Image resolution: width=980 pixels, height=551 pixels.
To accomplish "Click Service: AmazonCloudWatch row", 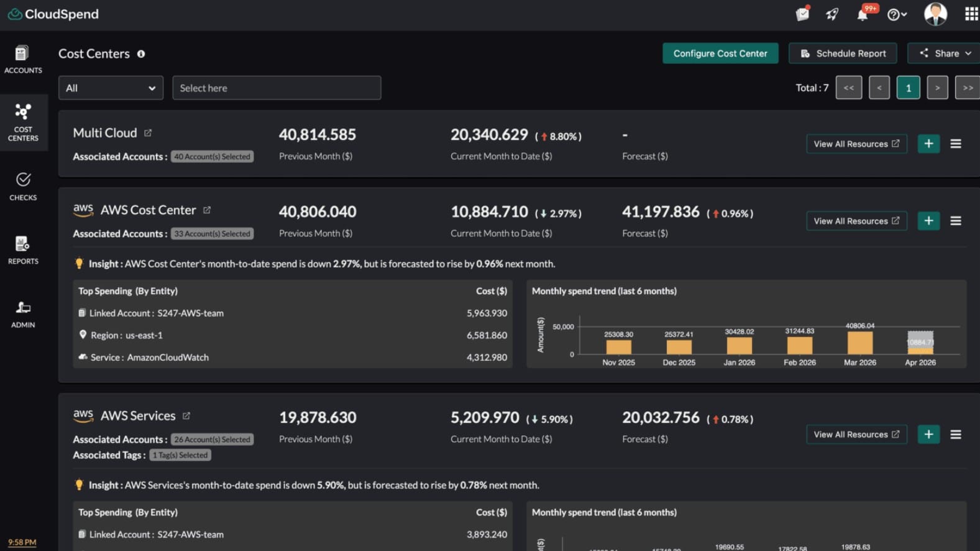I will point(293,358).
